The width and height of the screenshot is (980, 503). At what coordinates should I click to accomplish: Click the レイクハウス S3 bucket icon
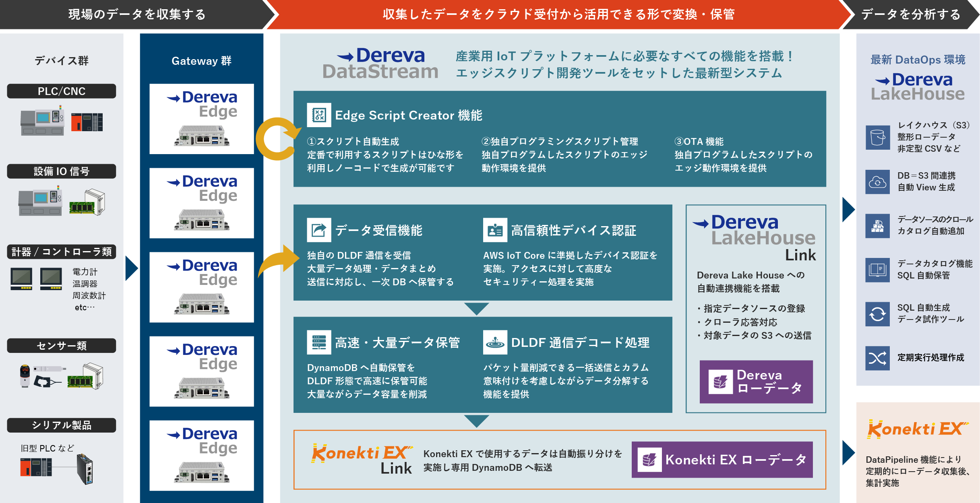[x=877, y=137]
